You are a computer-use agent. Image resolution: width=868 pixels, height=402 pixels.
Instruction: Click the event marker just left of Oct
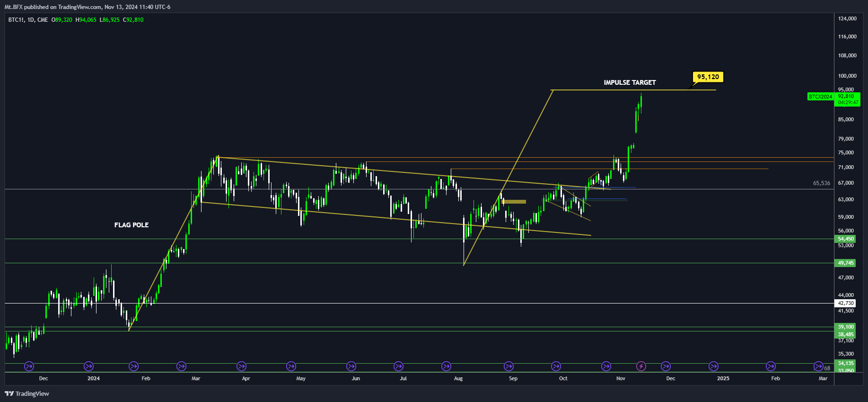click(556, 366)
